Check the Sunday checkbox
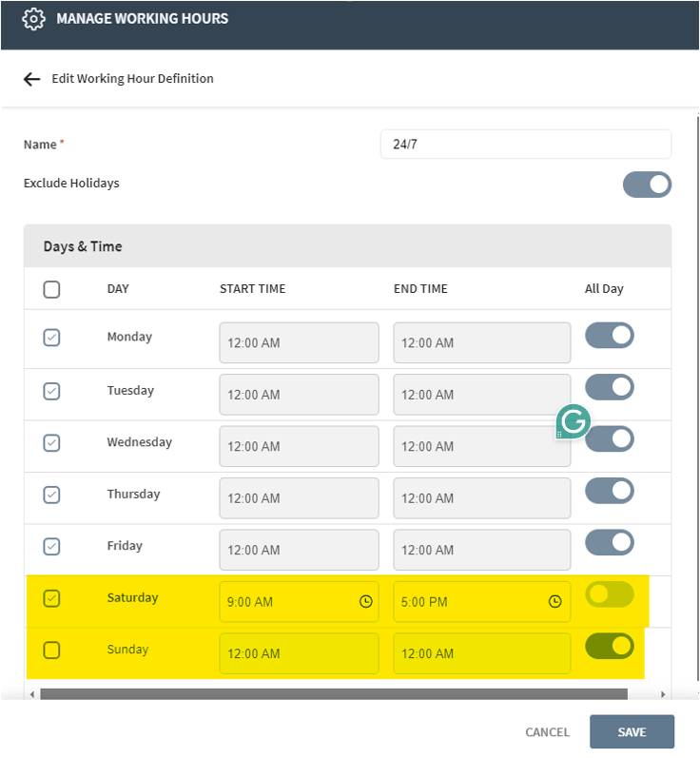The image size is (700, 758). pos(52,650)
